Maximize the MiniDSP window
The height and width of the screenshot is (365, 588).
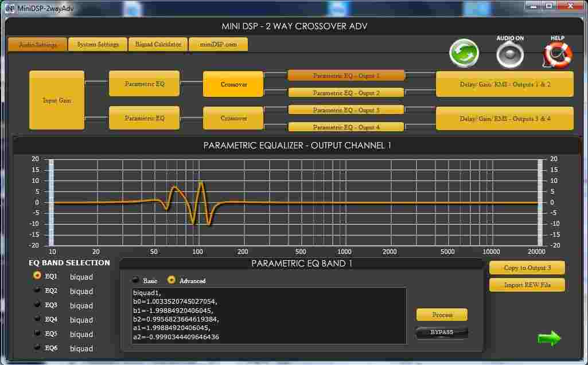[550, 6]
